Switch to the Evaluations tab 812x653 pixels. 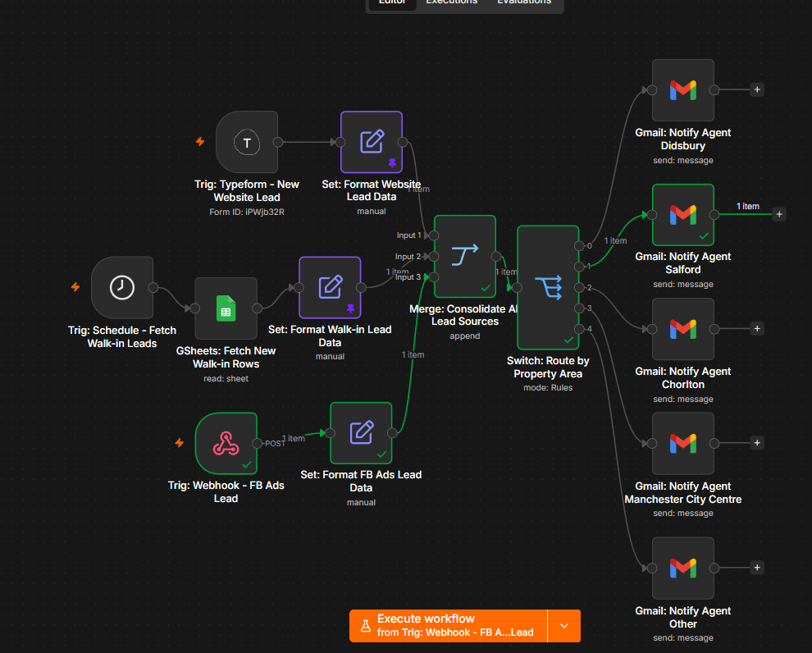click(524, 2)
